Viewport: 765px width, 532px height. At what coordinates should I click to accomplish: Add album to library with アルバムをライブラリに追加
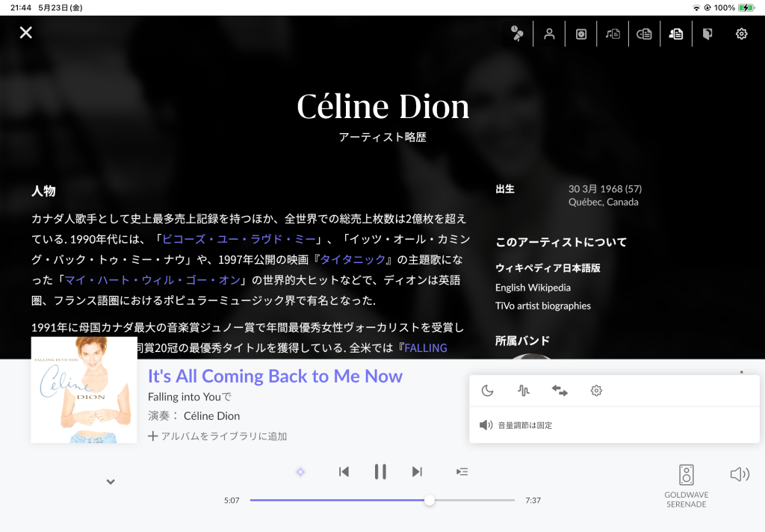click(217, 436)
